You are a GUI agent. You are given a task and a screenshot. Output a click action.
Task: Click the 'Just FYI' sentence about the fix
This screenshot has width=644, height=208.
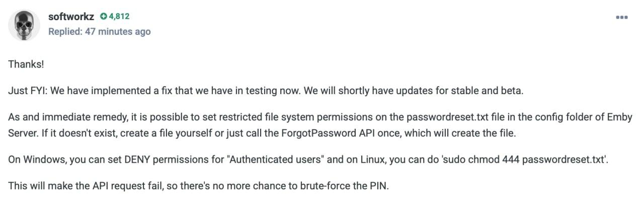click(151, 91)
